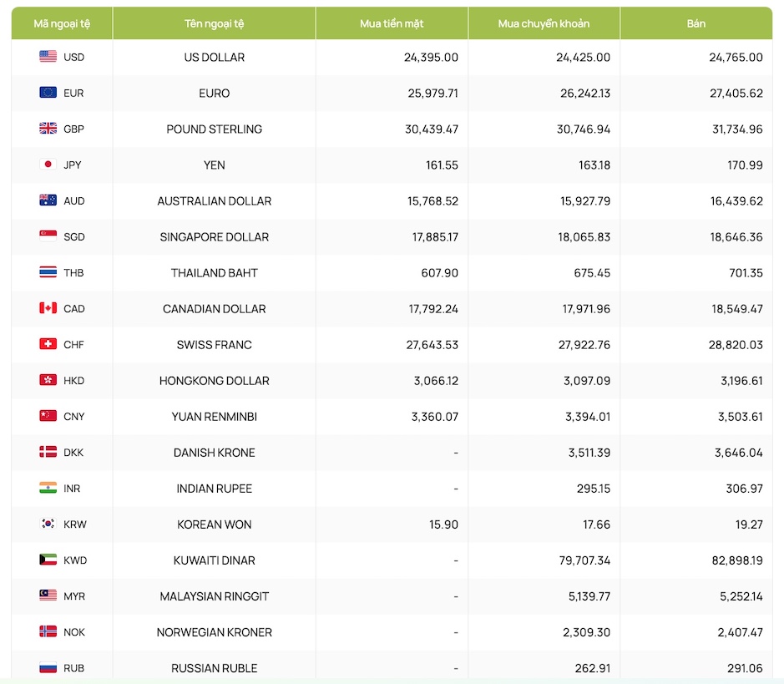784x684 pixels.
Task: Select the "Mua tiền mặt" column header
Action: (392, 23)
